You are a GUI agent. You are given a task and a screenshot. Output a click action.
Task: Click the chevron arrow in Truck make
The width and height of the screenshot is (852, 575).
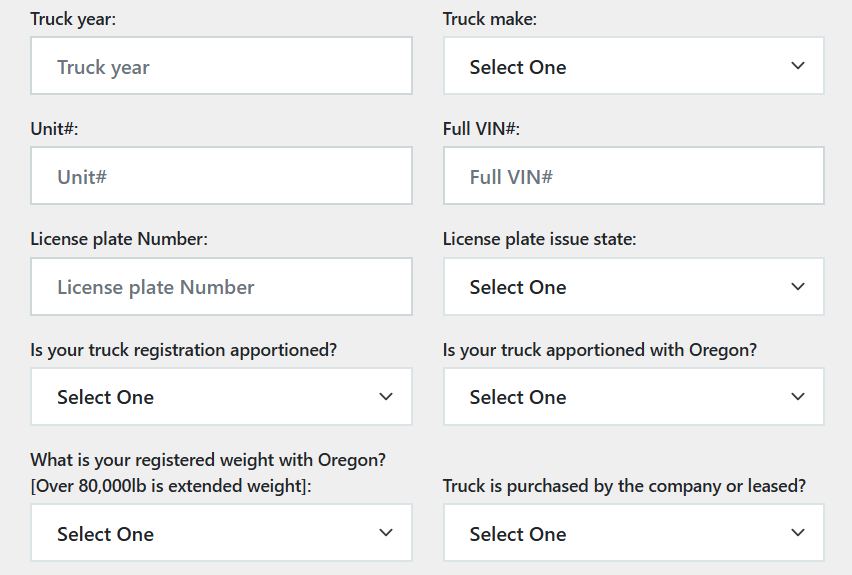(797, 66)
